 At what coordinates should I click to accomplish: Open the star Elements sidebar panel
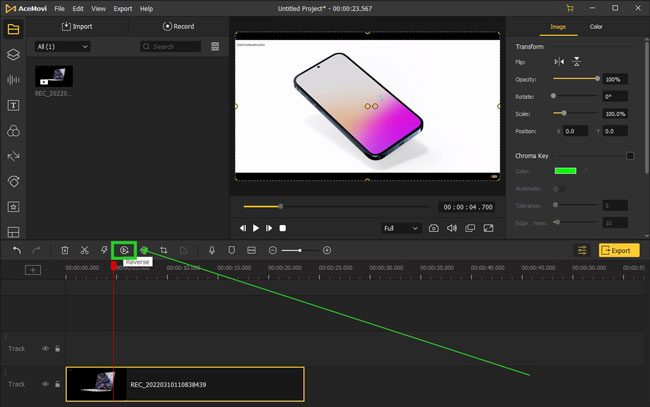(x=13, y=207)
